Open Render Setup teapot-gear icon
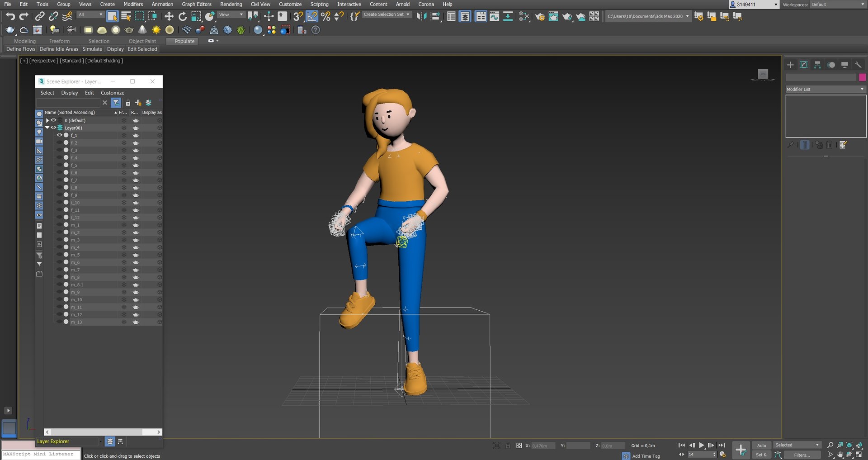 [540, 17]
